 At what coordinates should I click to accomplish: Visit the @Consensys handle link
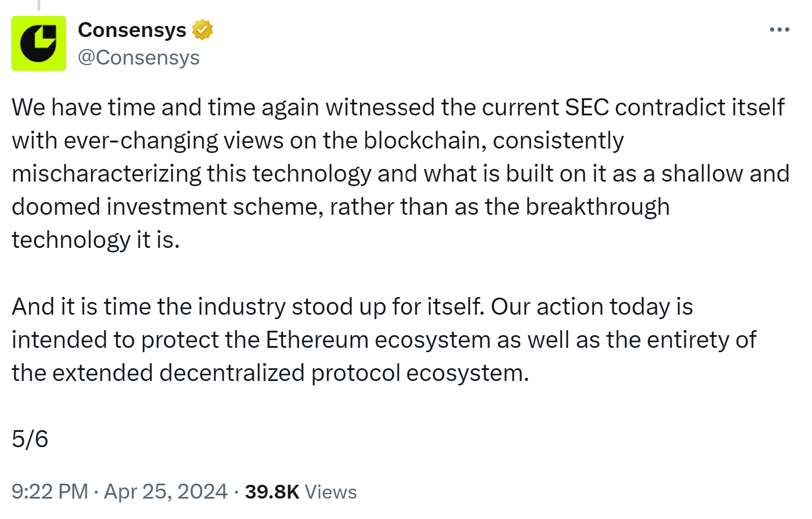click(139, 57)
